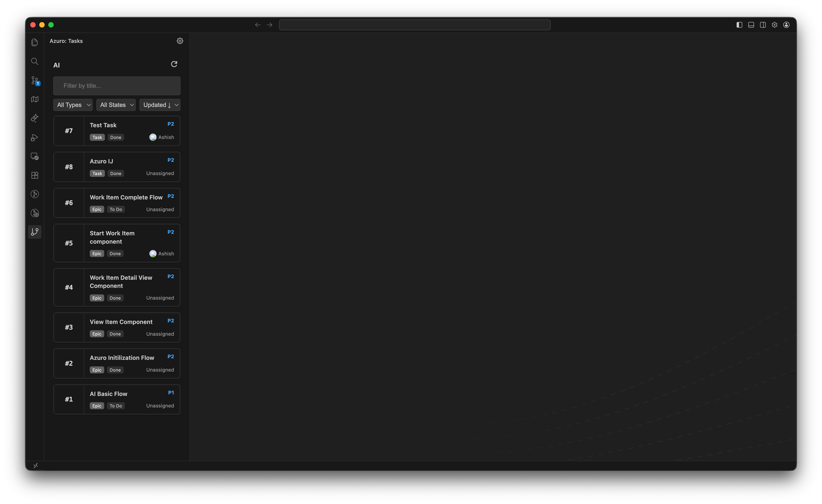Screen dimensions: 822x504
Task: Click the remote window indicator in status bar
Action: tap(35, 465)
